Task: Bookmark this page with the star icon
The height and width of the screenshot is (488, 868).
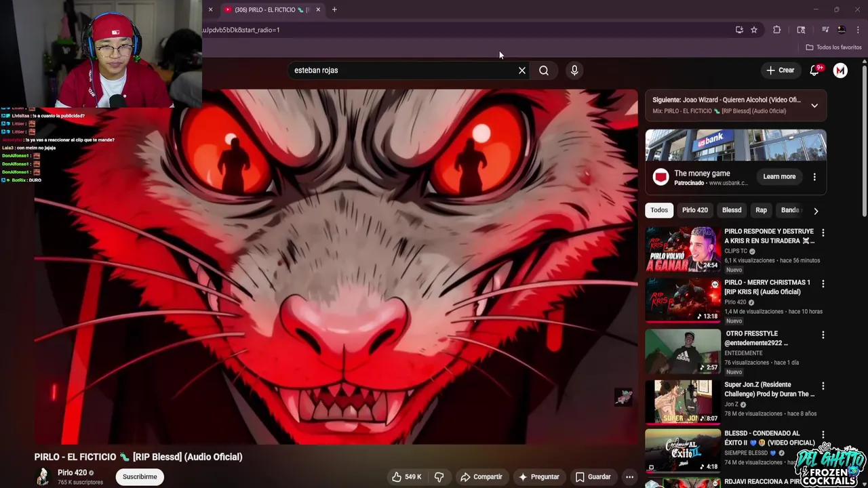Action: pos(754,30)
